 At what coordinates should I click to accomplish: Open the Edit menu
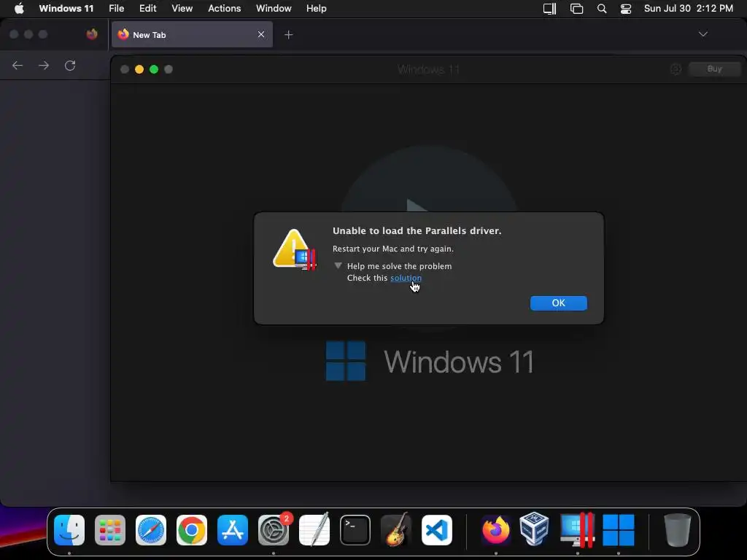click(147, 8)
